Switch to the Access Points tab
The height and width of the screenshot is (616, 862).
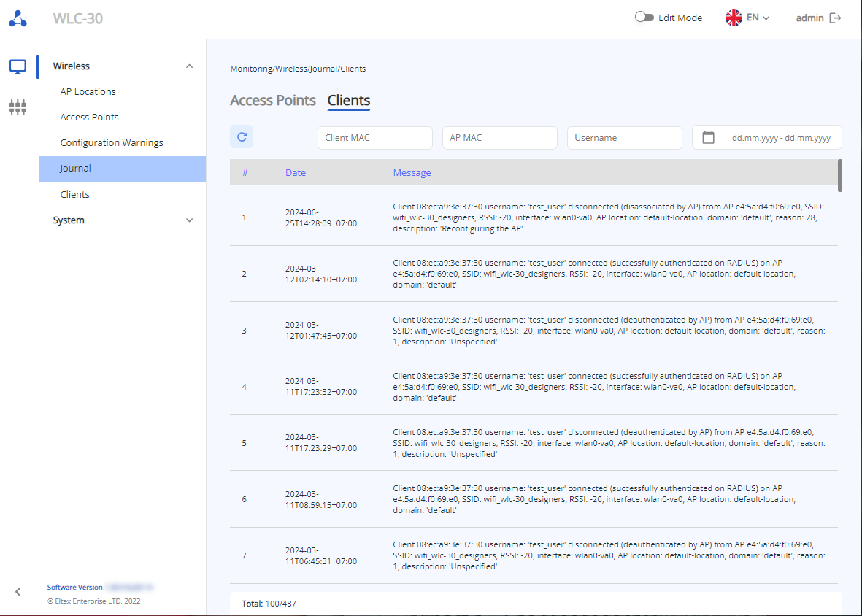click(273, 101)
